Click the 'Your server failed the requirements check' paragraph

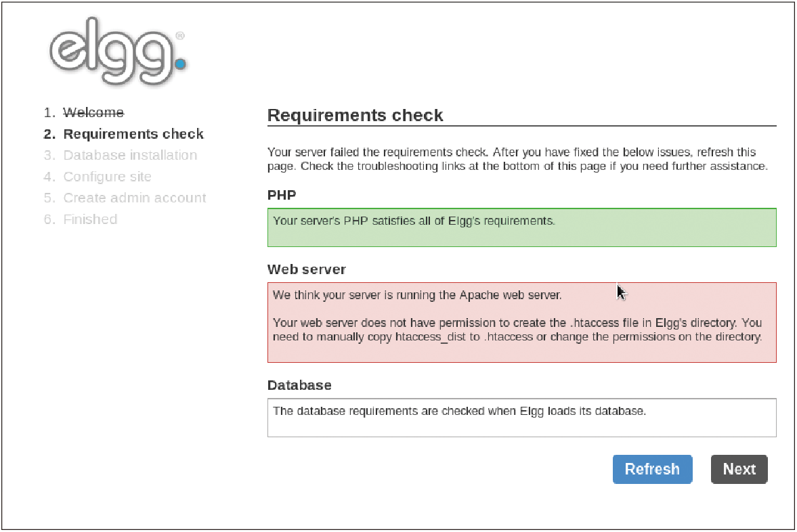tap(517, 159)
